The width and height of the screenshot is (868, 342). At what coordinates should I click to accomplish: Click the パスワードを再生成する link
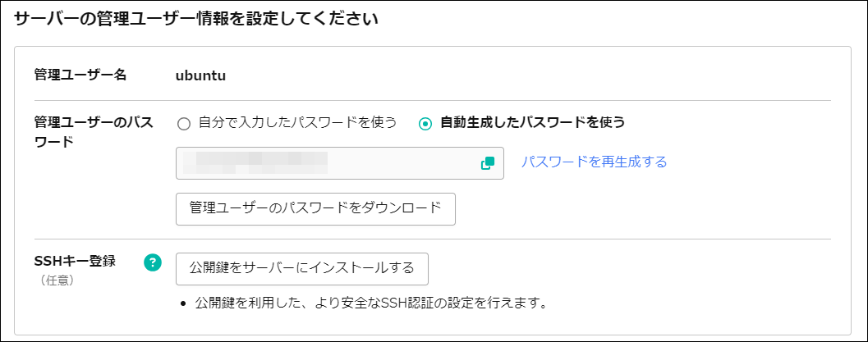click(594, 162)
